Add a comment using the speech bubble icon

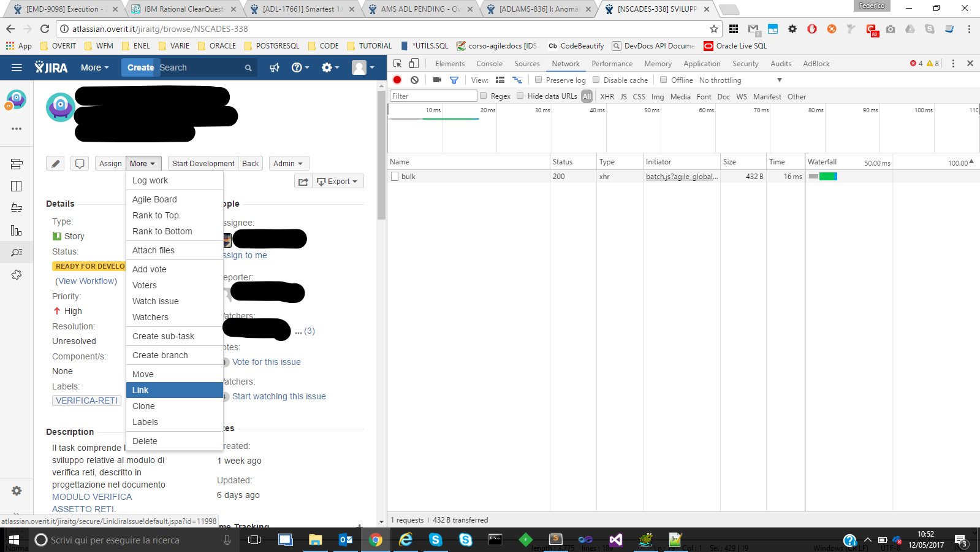79,163
